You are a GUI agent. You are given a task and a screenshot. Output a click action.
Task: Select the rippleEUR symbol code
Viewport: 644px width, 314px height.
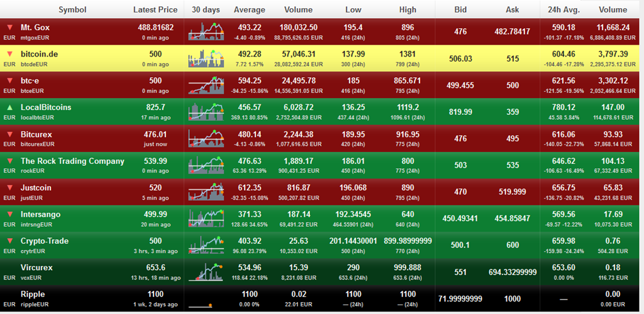tap(35, 304)
